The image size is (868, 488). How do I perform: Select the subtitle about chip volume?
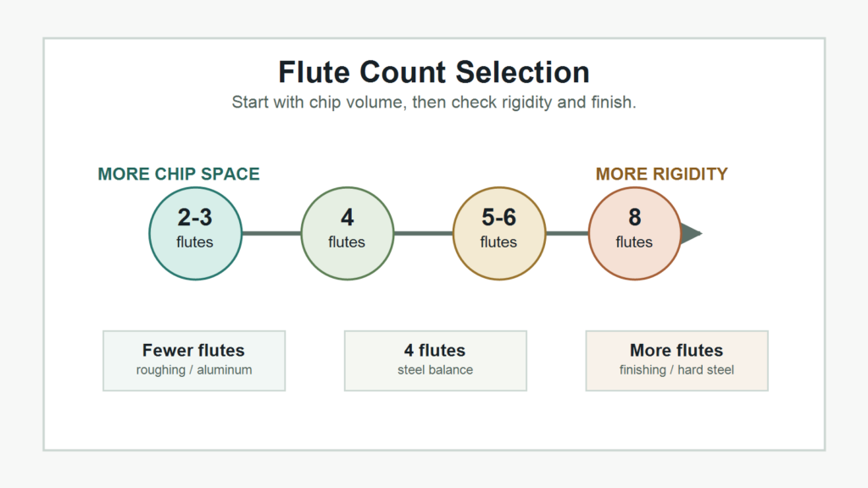point(434,103)
